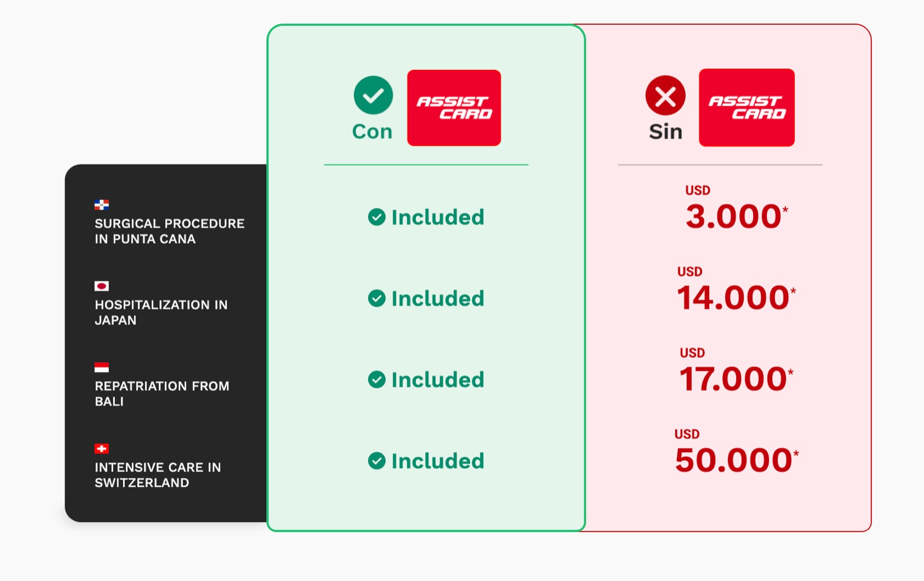Click the Switzerland flag icon
924x581 pixels.
click(x=102, y=449)
